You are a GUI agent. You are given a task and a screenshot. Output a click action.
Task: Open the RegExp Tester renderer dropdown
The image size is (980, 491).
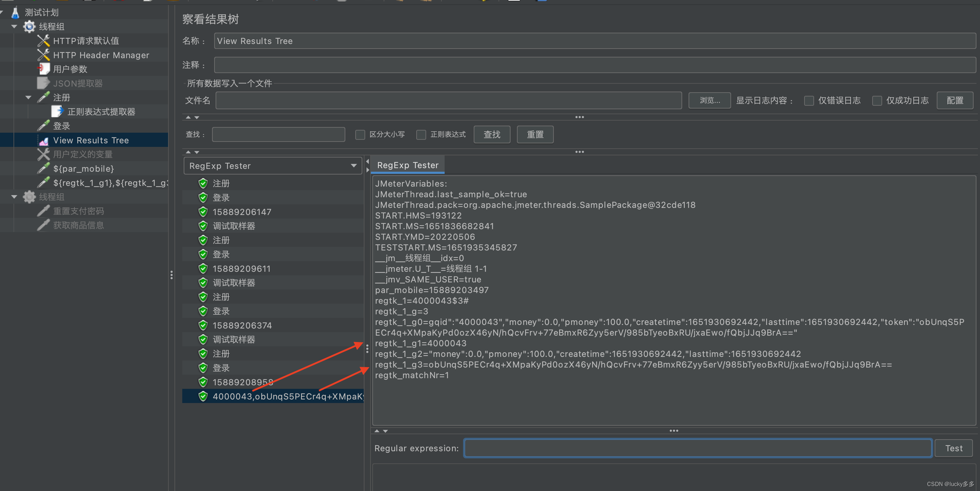(272, 166)
